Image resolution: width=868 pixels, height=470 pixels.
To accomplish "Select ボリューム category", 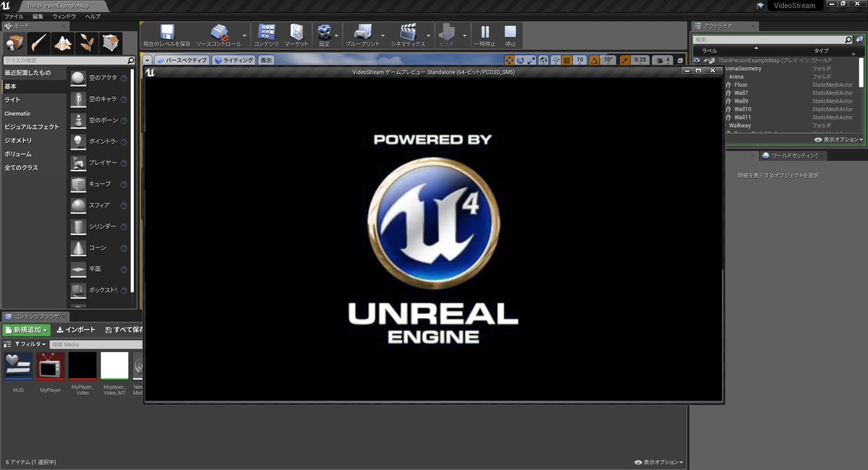I will coord(34,154).
